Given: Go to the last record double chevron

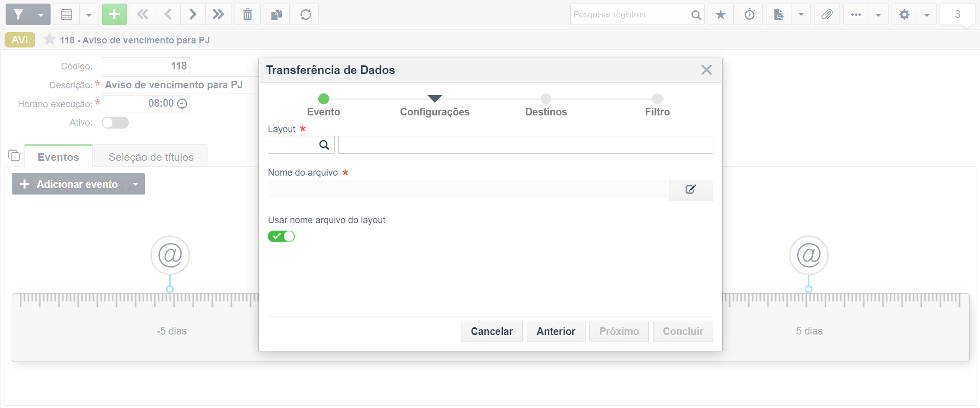Looking at the screenshot, I should pyautogui.click(x=219, y=14).
